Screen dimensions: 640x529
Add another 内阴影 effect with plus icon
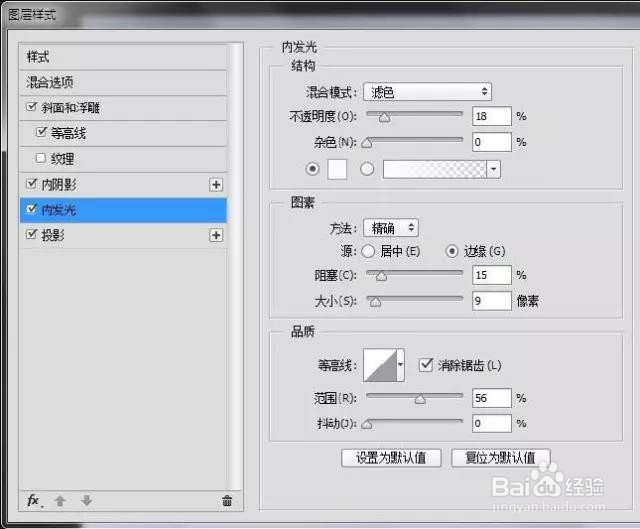pos(216,185)
